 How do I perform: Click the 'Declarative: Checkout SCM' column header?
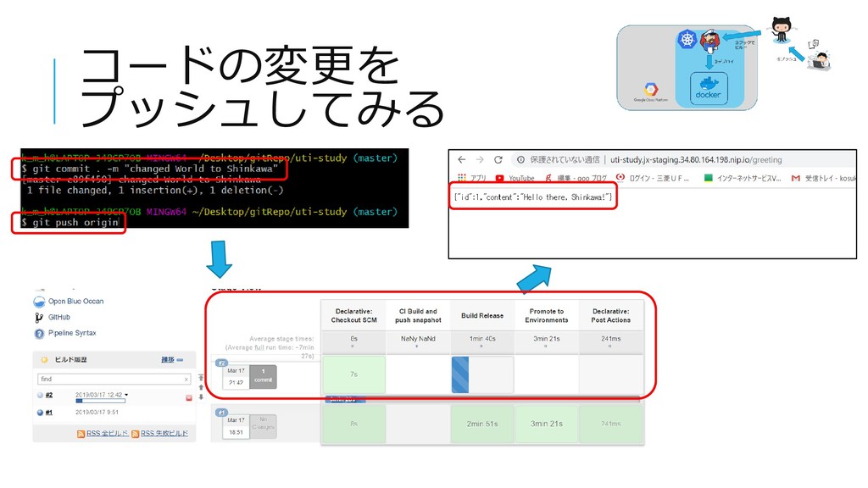pos(353,315)
